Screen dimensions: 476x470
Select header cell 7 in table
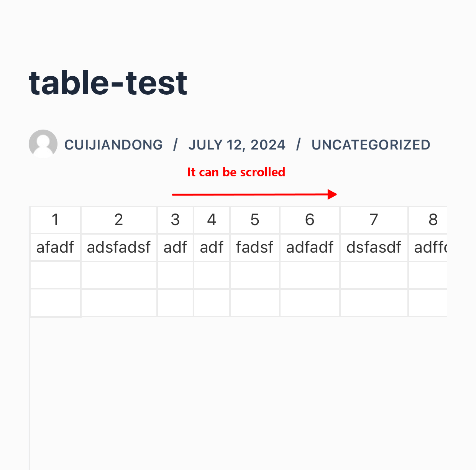point(374,220)
